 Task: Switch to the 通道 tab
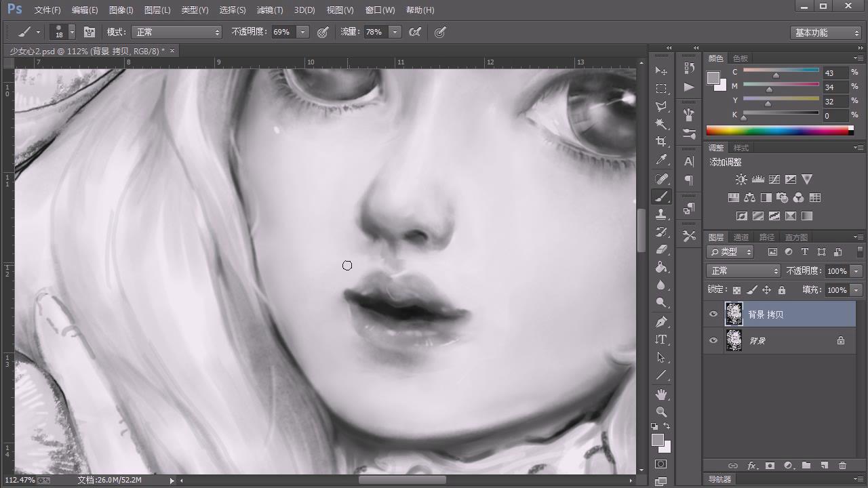(x=741, y=237)
